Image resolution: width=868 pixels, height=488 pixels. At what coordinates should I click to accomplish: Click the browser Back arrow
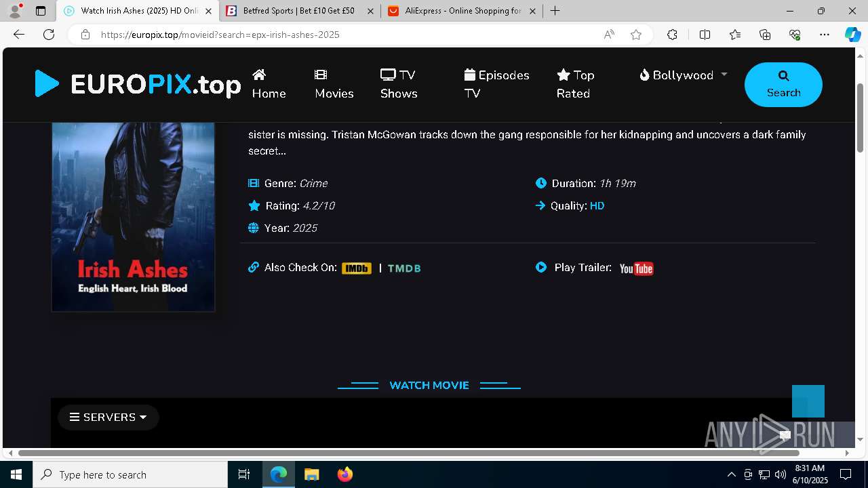[x=19, y=35]
